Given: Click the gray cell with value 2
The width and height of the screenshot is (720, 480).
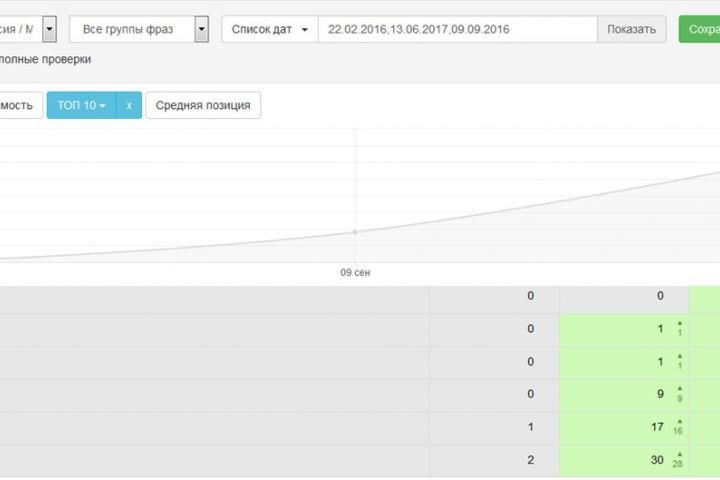Looking at the screenshot, I should (495, 460).
